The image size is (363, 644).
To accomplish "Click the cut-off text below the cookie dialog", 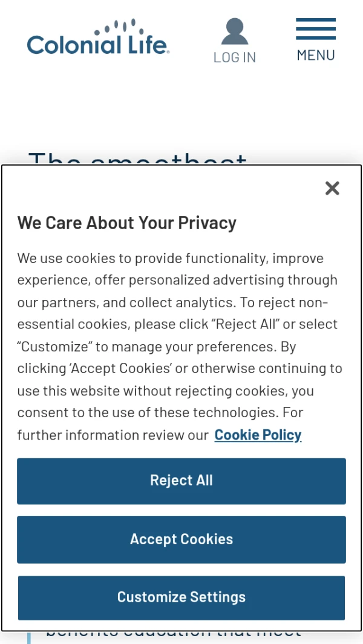I will (173, 635).
